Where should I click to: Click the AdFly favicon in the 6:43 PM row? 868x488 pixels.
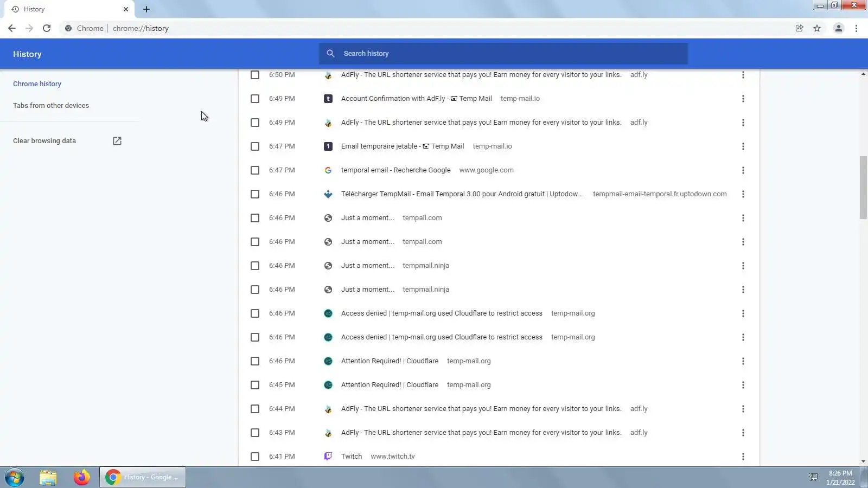point(328,433)
